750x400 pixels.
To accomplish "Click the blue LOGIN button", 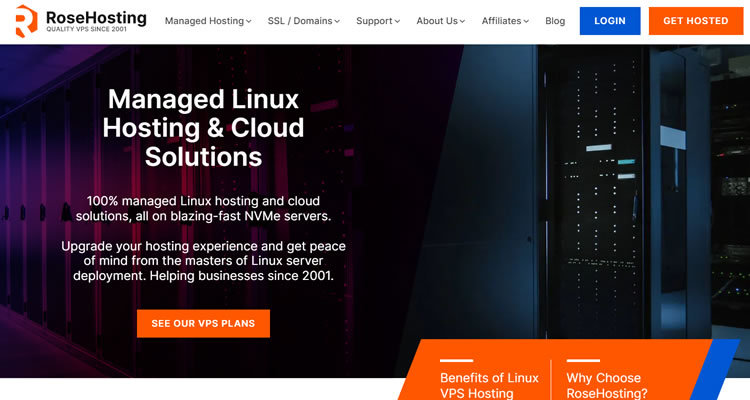I will point(610,21).
